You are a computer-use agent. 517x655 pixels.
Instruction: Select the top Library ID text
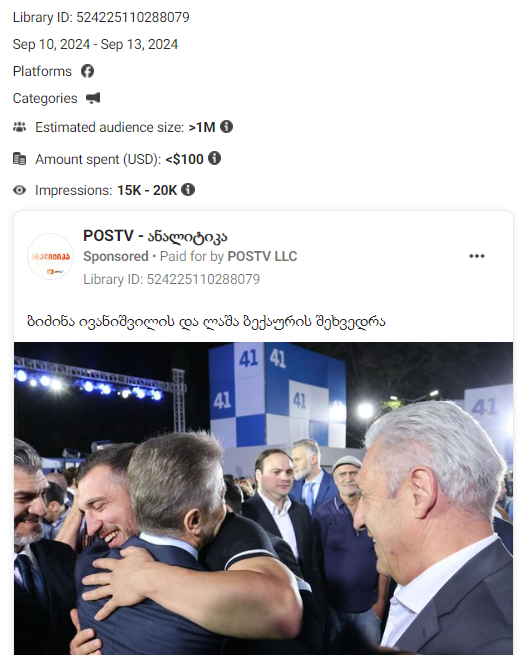coord(101,17)
